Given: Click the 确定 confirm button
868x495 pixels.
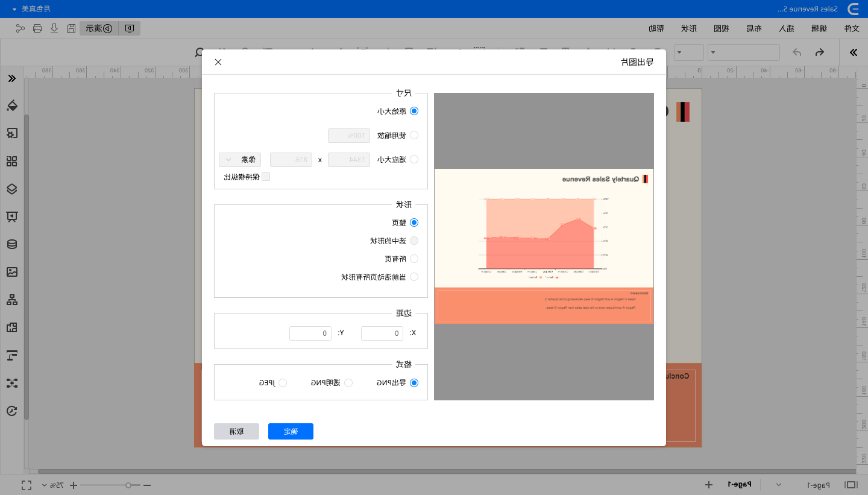Looking at the screenshot, I should [x=291, y=431].
